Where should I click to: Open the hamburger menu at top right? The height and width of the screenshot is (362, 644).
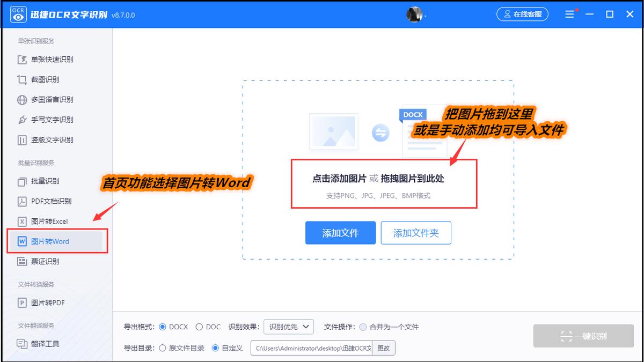570,14
